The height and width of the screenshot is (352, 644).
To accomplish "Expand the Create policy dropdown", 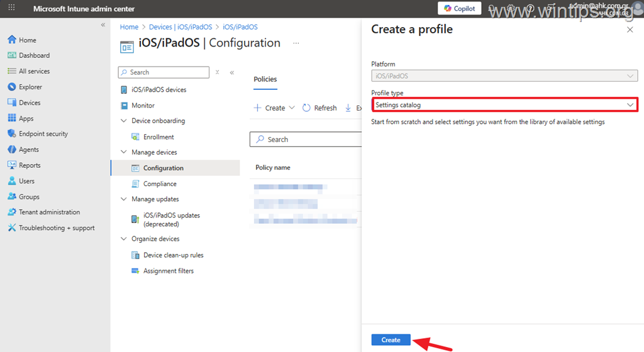I will pos(274,108).
